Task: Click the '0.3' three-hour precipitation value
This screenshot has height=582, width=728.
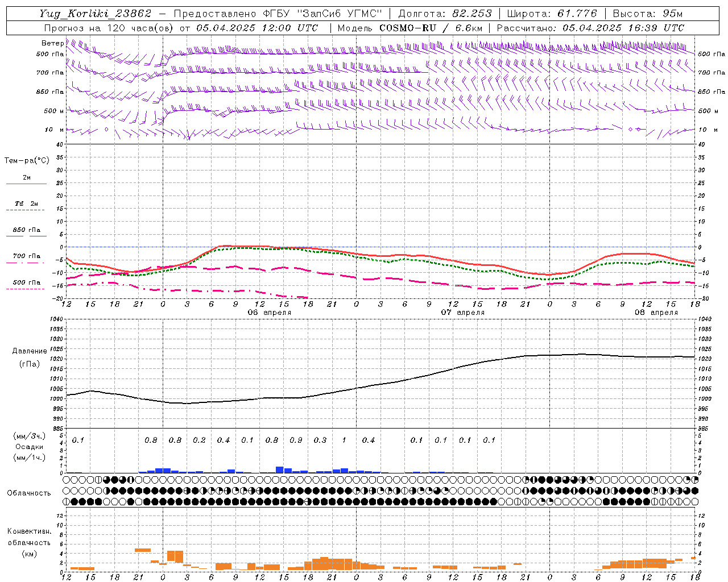Action: click(320, 440)
